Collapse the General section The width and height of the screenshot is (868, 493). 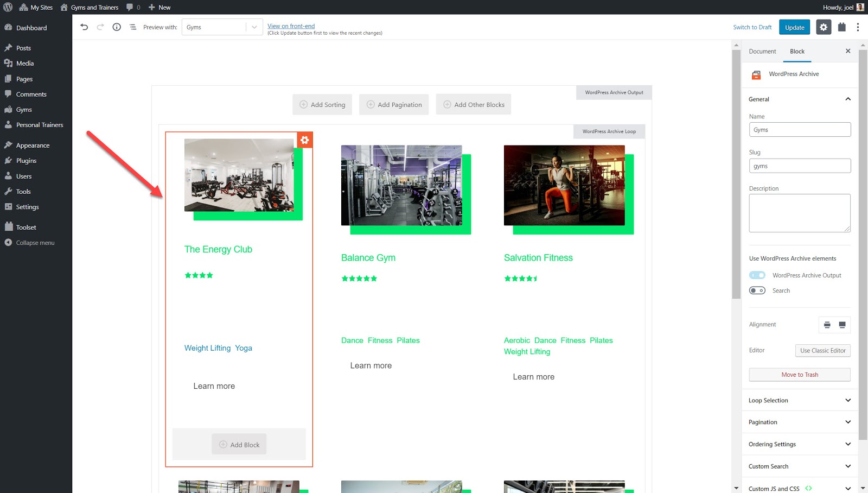coord(848,99)
